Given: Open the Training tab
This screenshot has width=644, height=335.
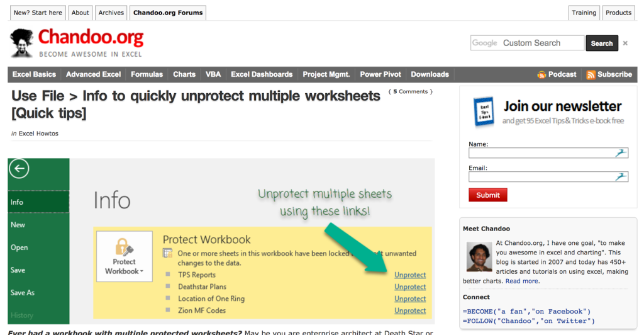Looking at the screenshot, I should point(584,13).
